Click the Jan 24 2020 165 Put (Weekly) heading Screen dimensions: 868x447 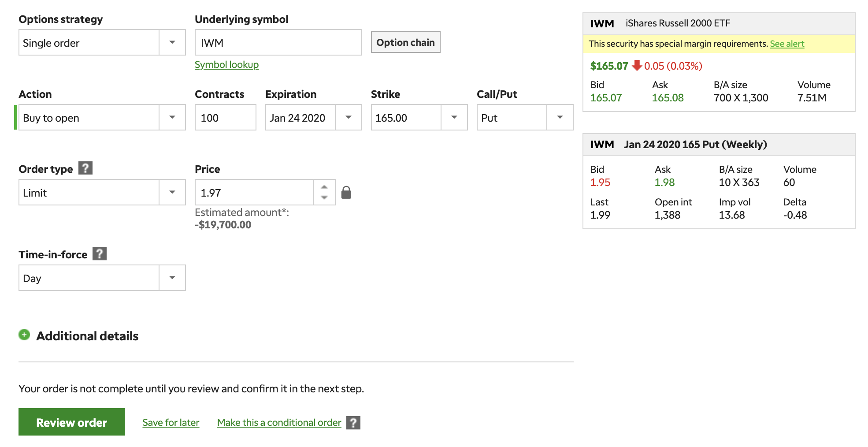click(695, 145)
